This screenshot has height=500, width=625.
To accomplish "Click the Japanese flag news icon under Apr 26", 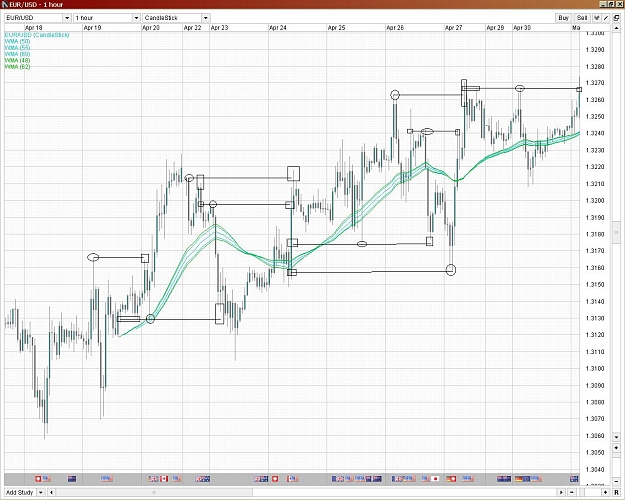I will 435,478.
